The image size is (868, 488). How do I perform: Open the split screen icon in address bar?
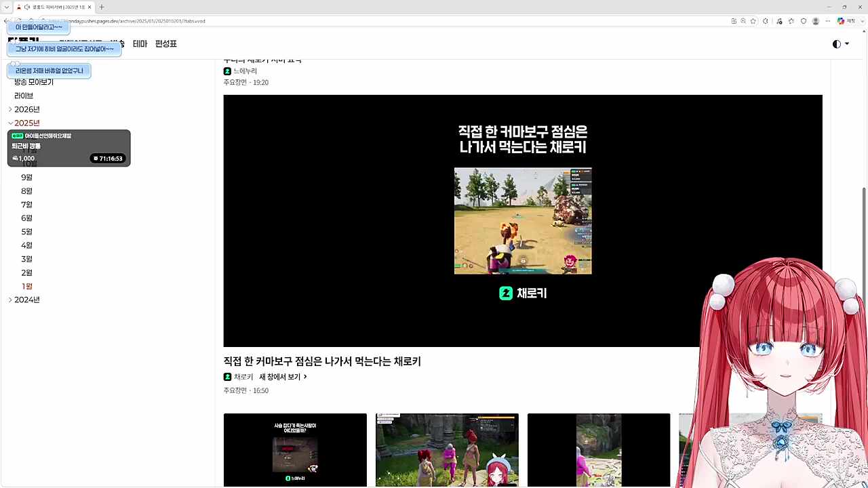[734, 21]
